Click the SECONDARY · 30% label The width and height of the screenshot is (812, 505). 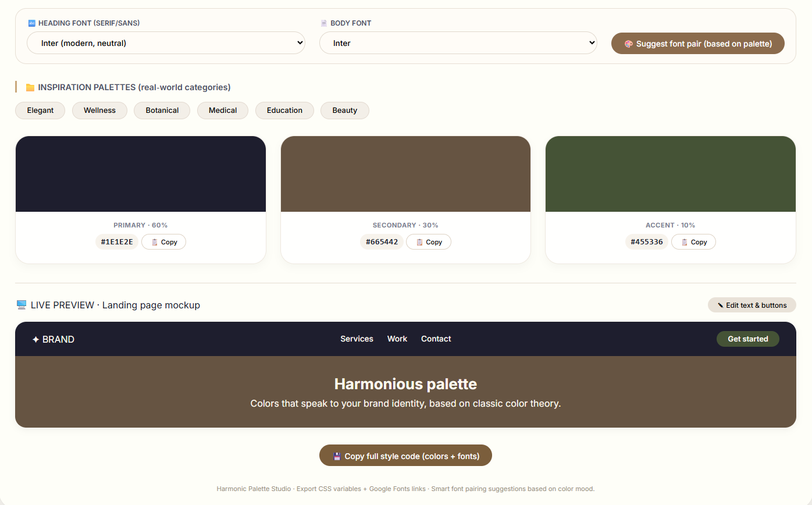point(405,225)
